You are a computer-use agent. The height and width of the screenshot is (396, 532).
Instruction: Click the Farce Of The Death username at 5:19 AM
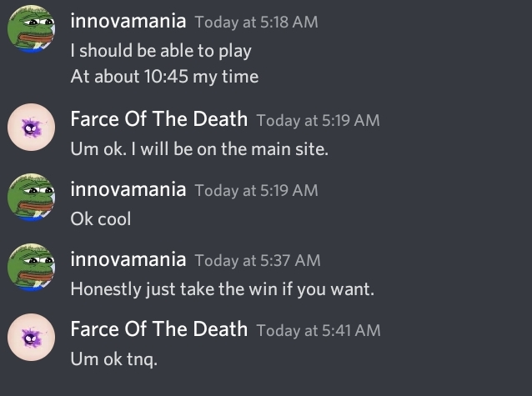click(158, 119)
